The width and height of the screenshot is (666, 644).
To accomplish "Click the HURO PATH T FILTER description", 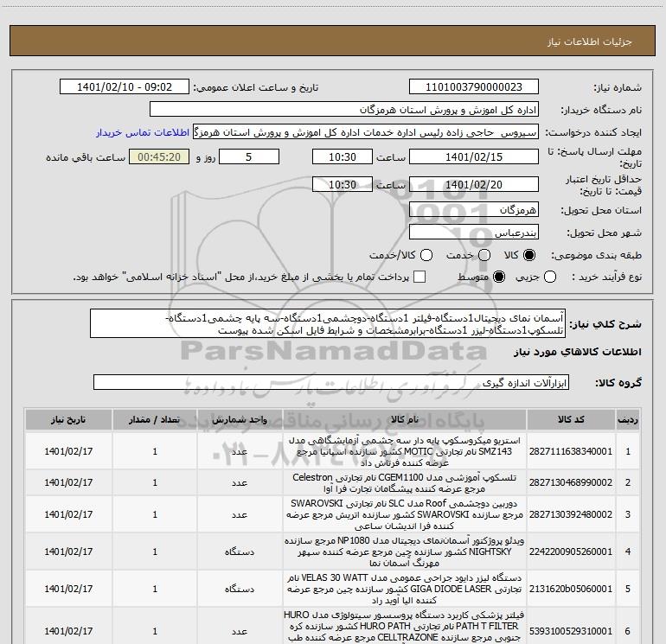I will tap(405, 627).
